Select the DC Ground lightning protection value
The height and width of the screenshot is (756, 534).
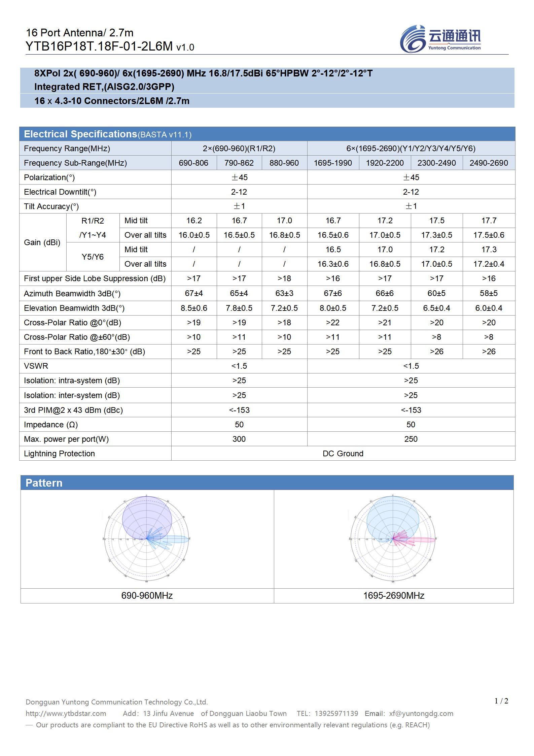click(x=343, y=454)
